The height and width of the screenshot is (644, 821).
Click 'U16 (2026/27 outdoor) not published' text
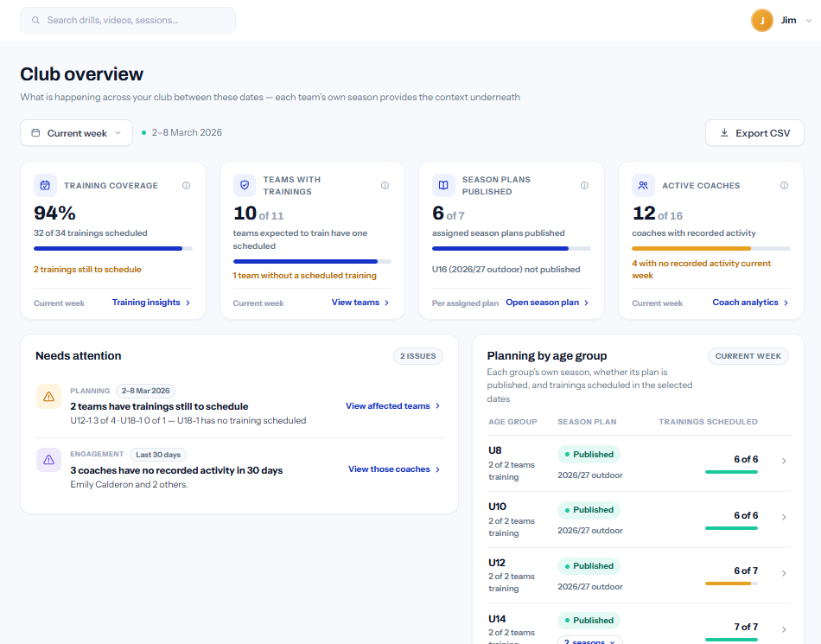(506, 270)
